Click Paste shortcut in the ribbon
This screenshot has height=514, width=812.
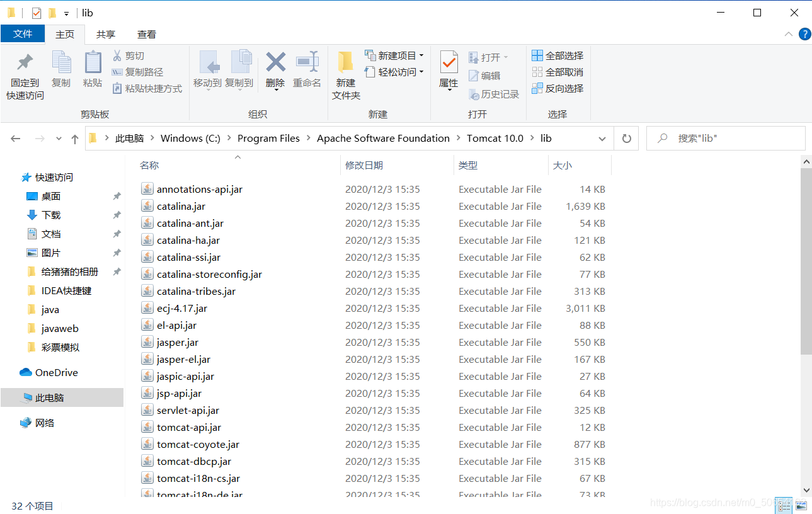click(147, 88)
